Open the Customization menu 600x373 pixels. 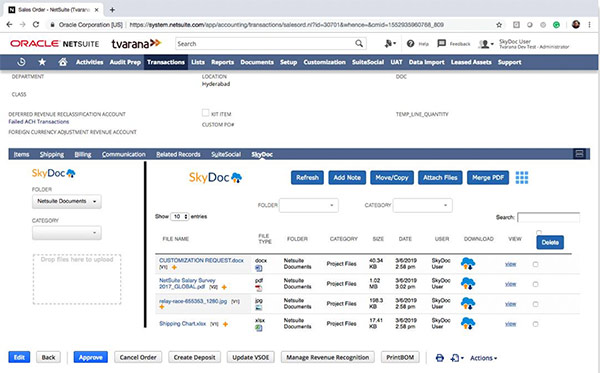324,62
